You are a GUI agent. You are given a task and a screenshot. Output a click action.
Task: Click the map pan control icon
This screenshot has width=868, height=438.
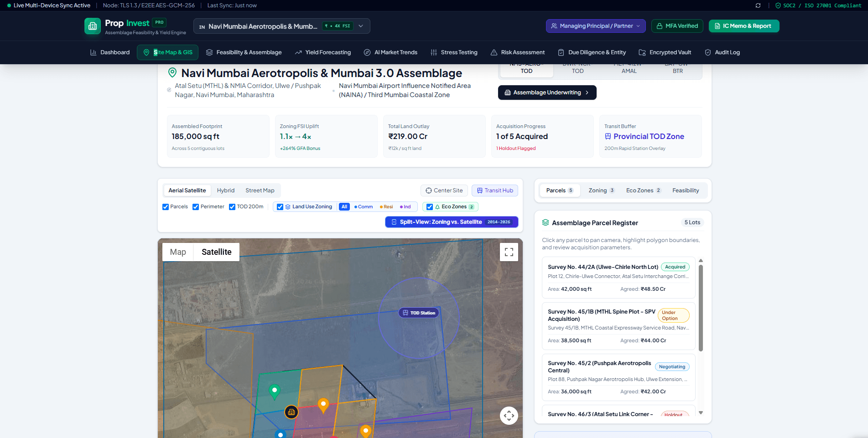tap(509, 416)
